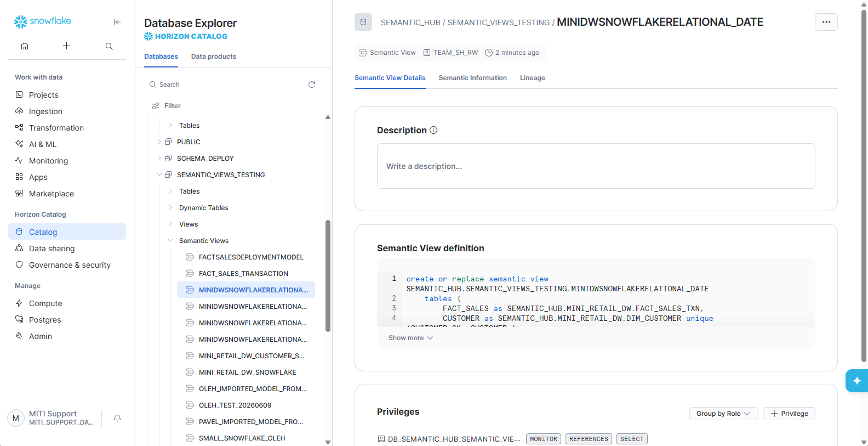This screenshot has width=868, height=446.
Task: Click the Snowflake logo
Action: click(43, 21)
